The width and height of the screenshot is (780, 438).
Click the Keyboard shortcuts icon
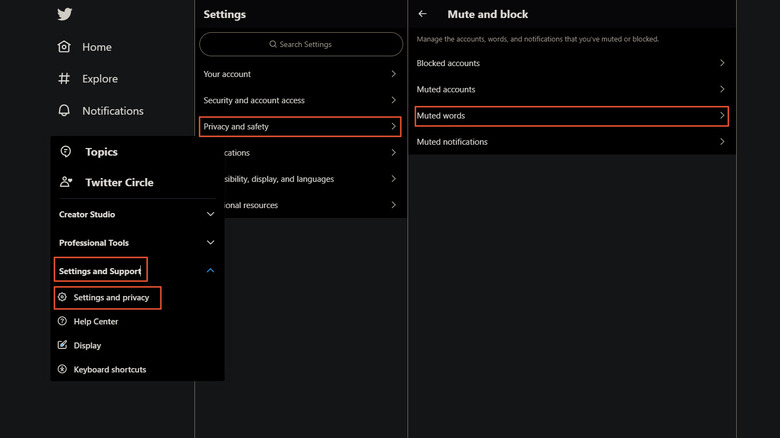(x=63, y=369)
